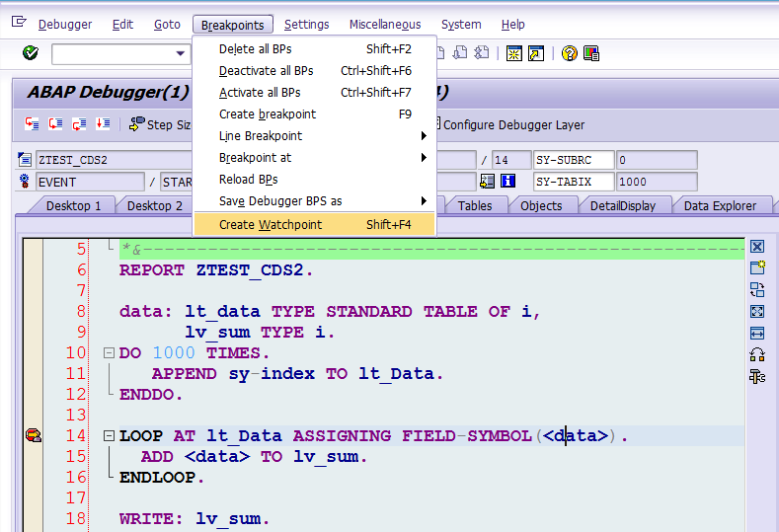
Task: Select Reload BPs menu entry
Action: tap(315, 180)
